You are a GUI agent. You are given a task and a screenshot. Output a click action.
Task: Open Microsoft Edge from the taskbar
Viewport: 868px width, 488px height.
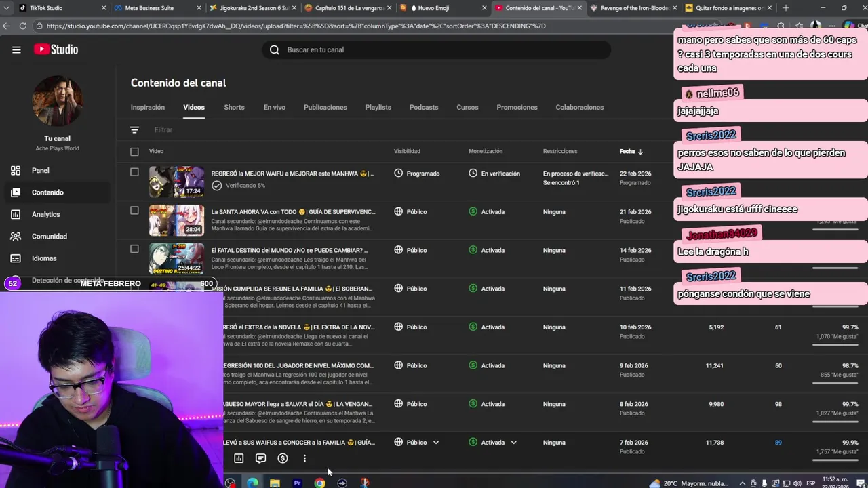pyautogui.click(x=252, y=483)
